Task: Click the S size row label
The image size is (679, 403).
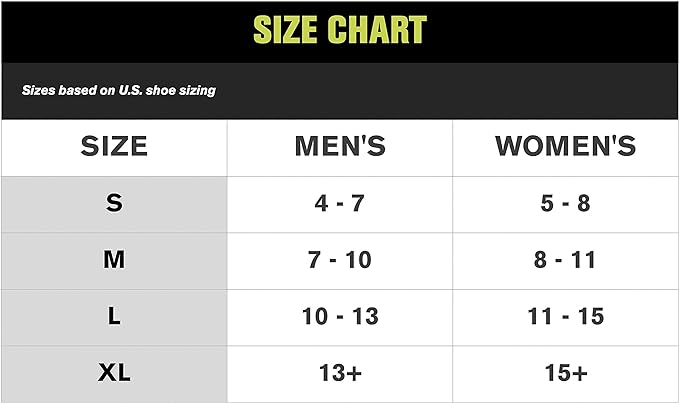Action: click(114, 204)
